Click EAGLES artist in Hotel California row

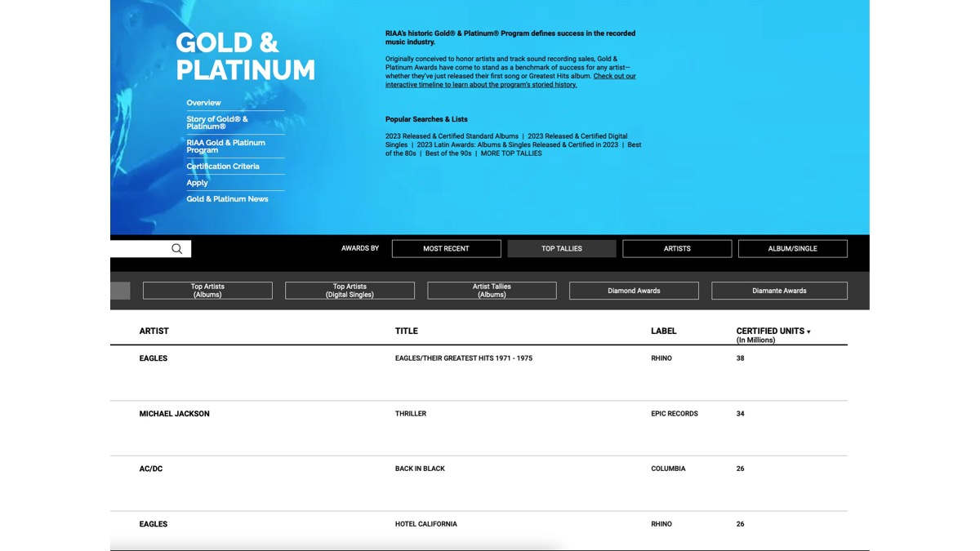tap(154, 524)
